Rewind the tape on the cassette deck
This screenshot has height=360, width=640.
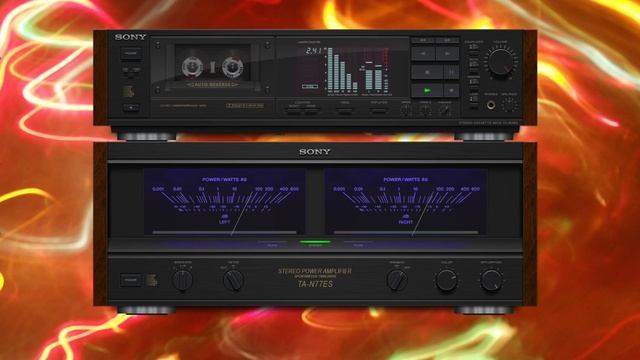point(423,53)
